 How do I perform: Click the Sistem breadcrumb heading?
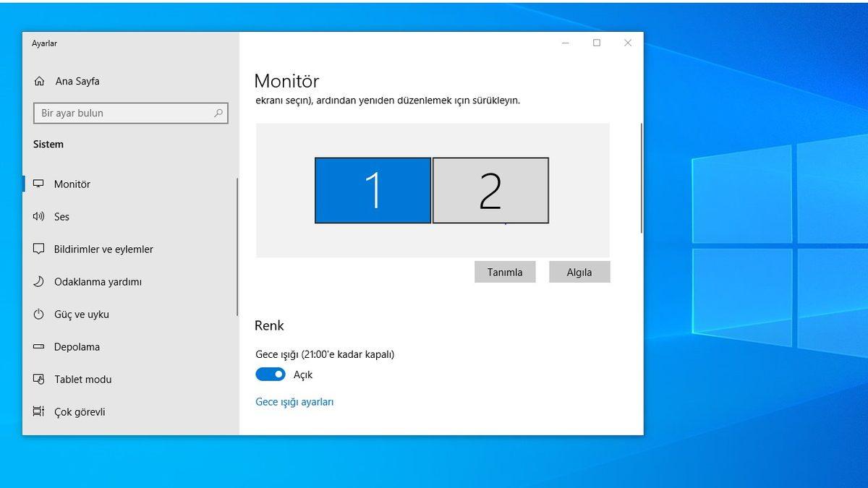coord(48,144)
